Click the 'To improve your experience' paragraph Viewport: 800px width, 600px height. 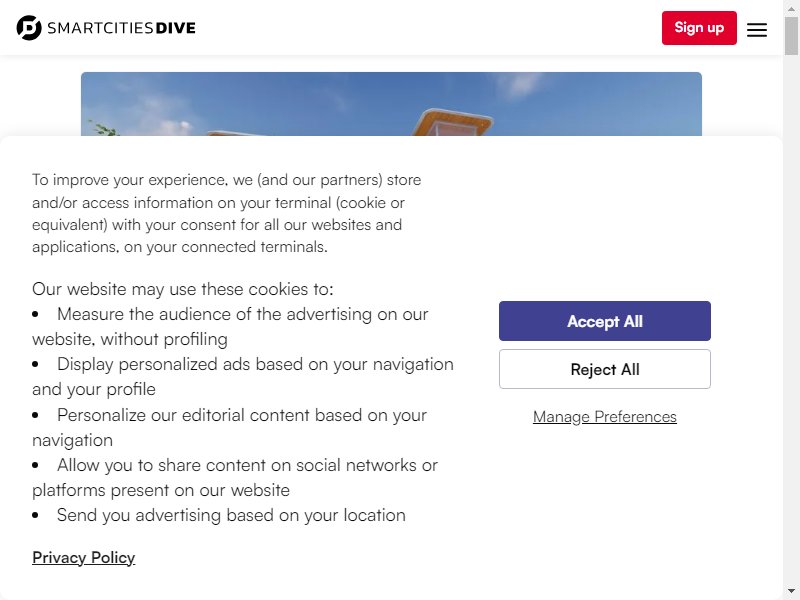click(227, 213)
